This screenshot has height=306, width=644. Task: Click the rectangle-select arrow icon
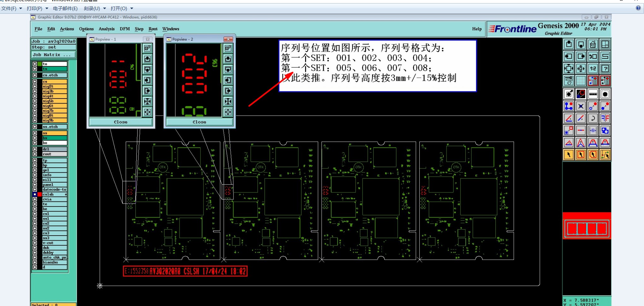pyautogui.click(x=581, y=155)
